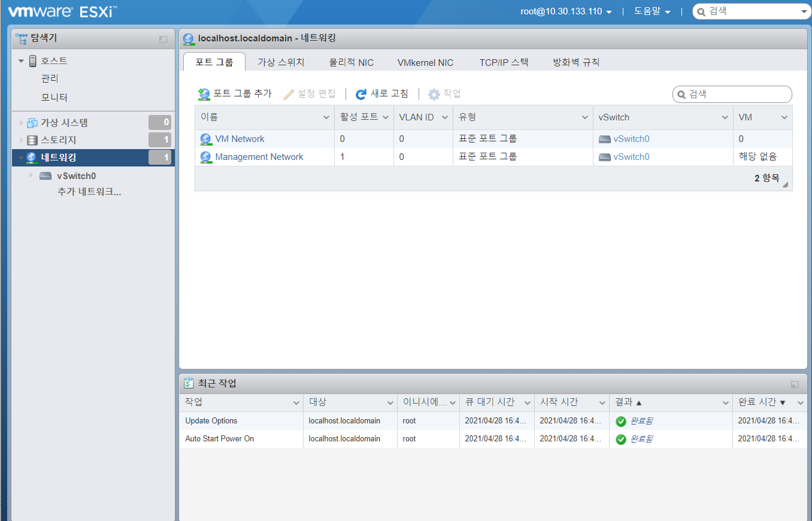Screen dimensions: 812x521
Task: Click the 2 항목 item count
Action: 766,178
